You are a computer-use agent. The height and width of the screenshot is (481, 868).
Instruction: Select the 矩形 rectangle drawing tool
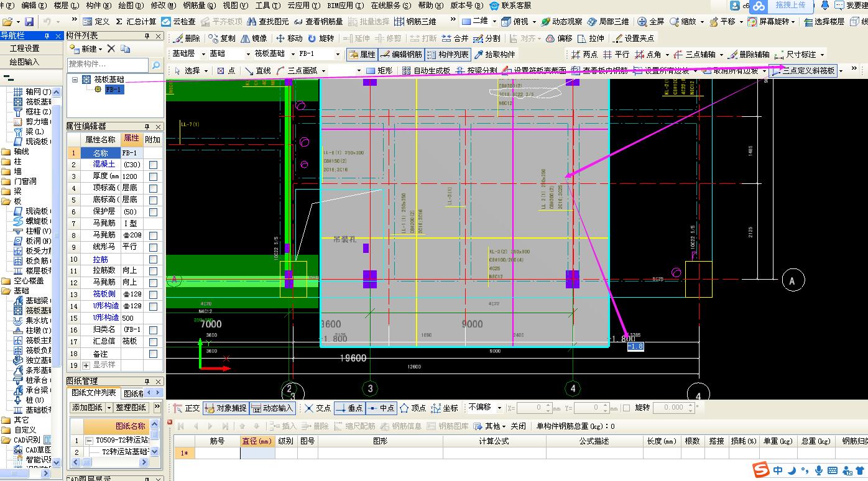tap(379, 71)
